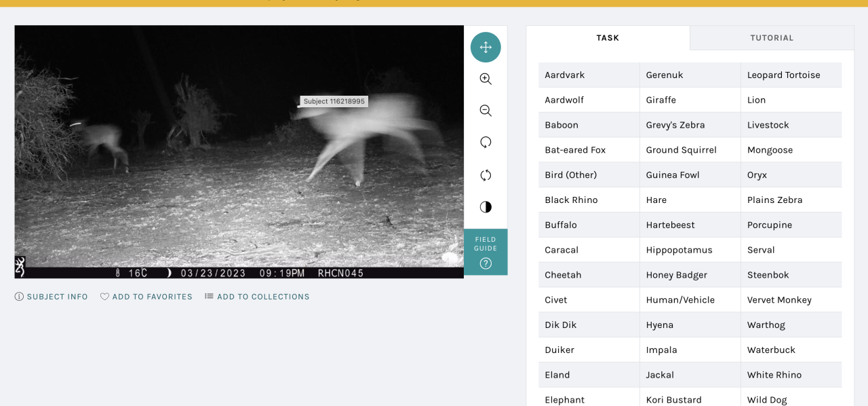Select Vervet Monkey species

791,300
